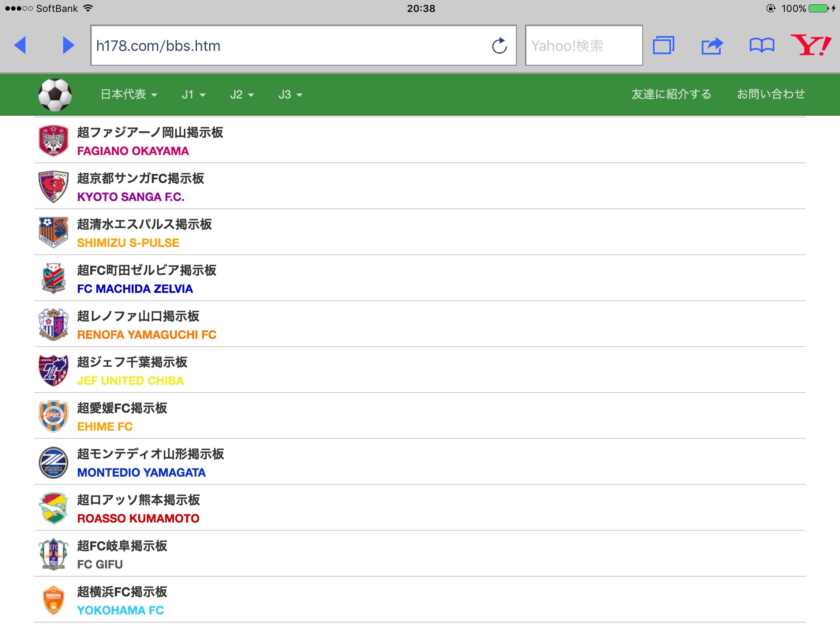The image size is (840, 630).
Task: Open the tabs overview icon
Action: click(x=663, y=45)
